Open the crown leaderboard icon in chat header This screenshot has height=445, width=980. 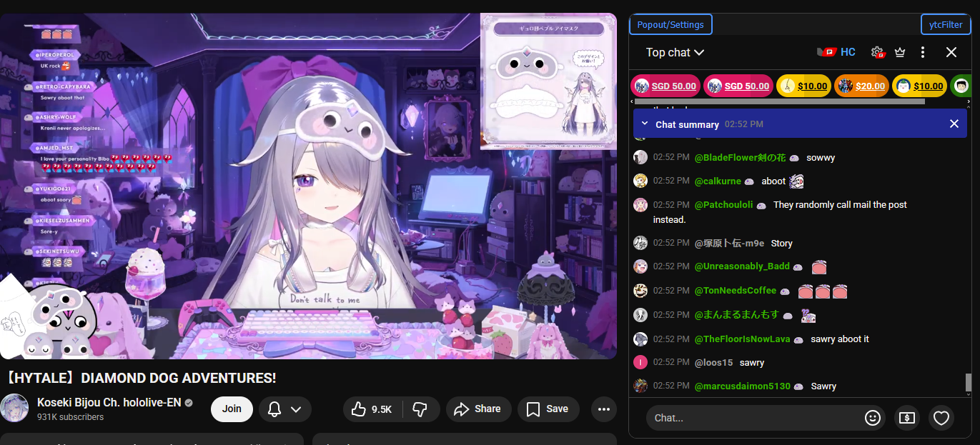click(x=900, y=52)
